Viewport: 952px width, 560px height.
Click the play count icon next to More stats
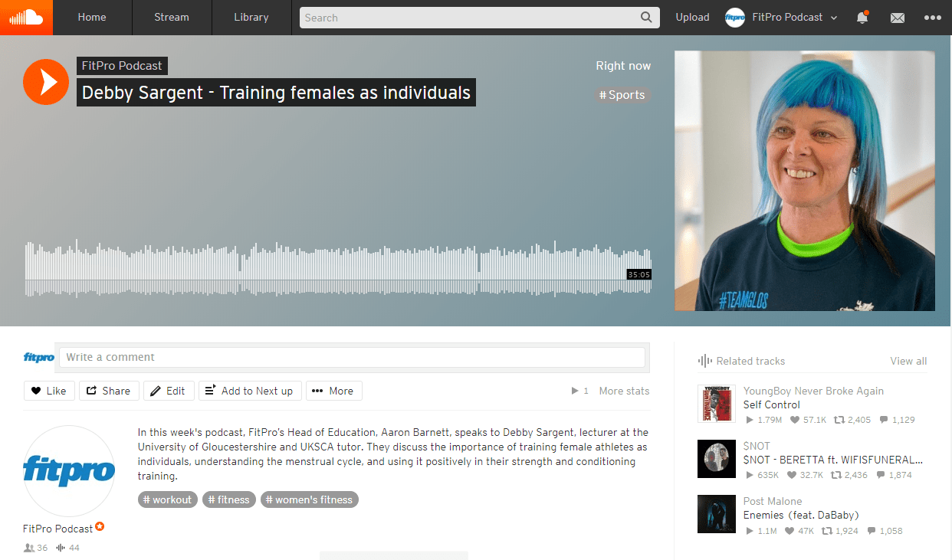(x=575, y=391)
